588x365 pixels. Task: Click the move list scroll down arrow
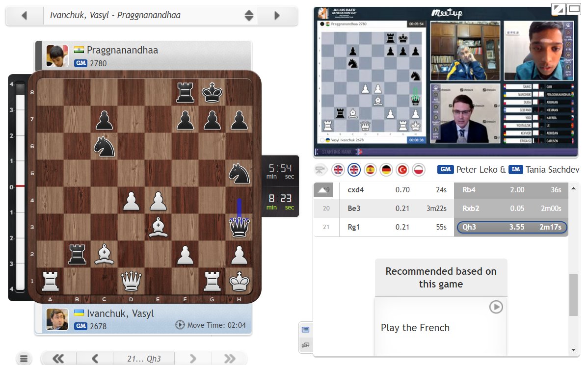tap(573, 350)
